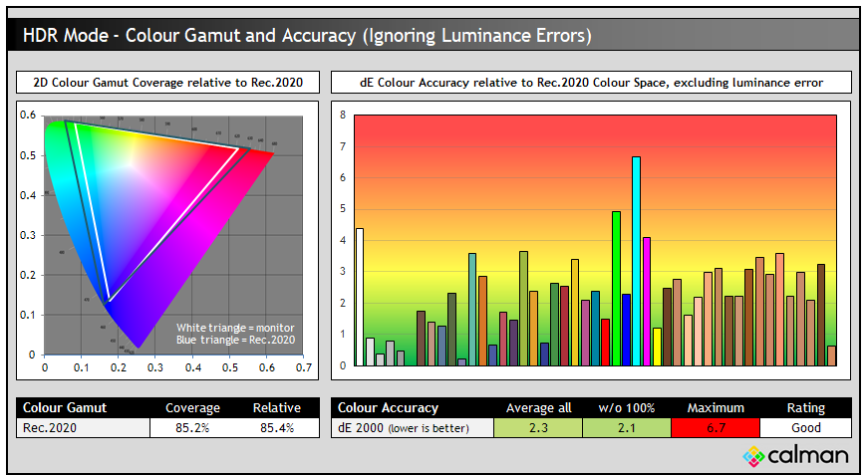Viewport: 868px width, 475px height.
Task: Select the bright green bar in the accuracy chart
Action: [x=616, y=288]
